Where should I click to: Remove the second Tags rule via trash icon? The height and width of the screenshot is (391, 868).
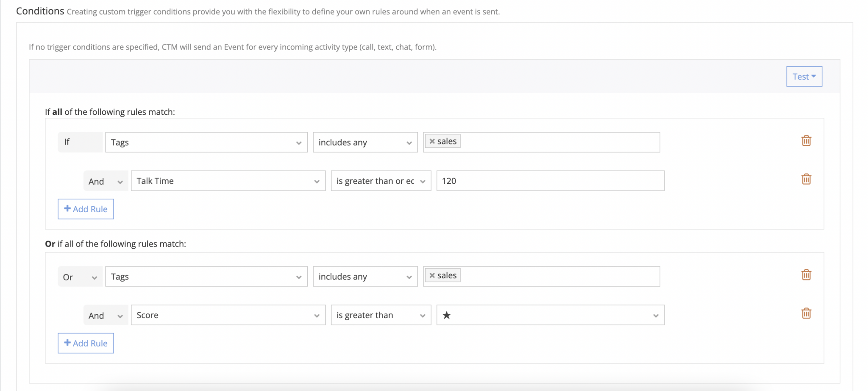point(807,275)
